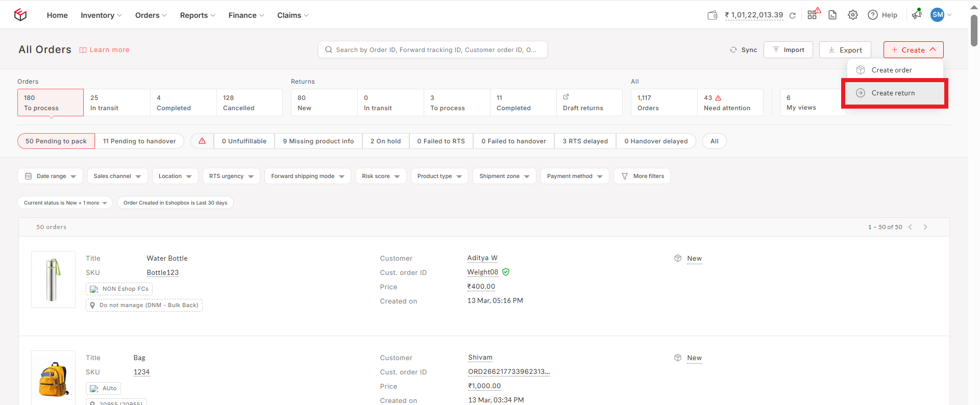Open the Inventory menu
The image size is (980, 405).
[x=101, y=15]
